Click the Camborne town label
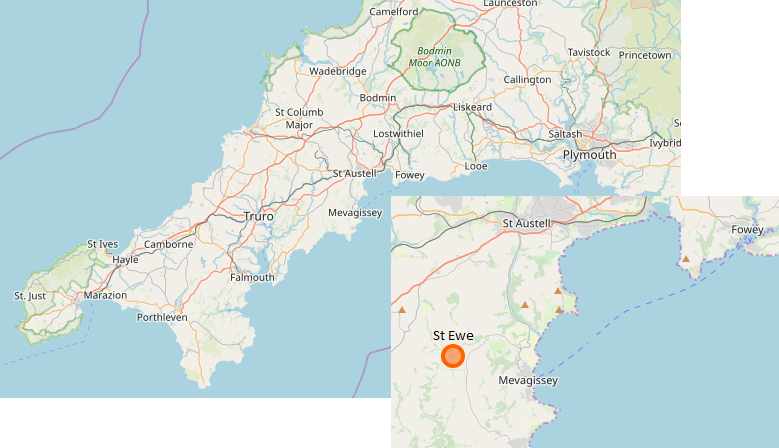The width and height of the screenshot is (779, 448). (168, 244)
